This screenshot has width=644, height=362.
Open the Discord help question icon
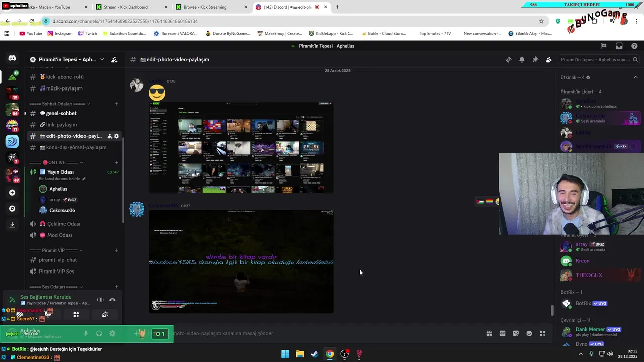click(634, 46)
